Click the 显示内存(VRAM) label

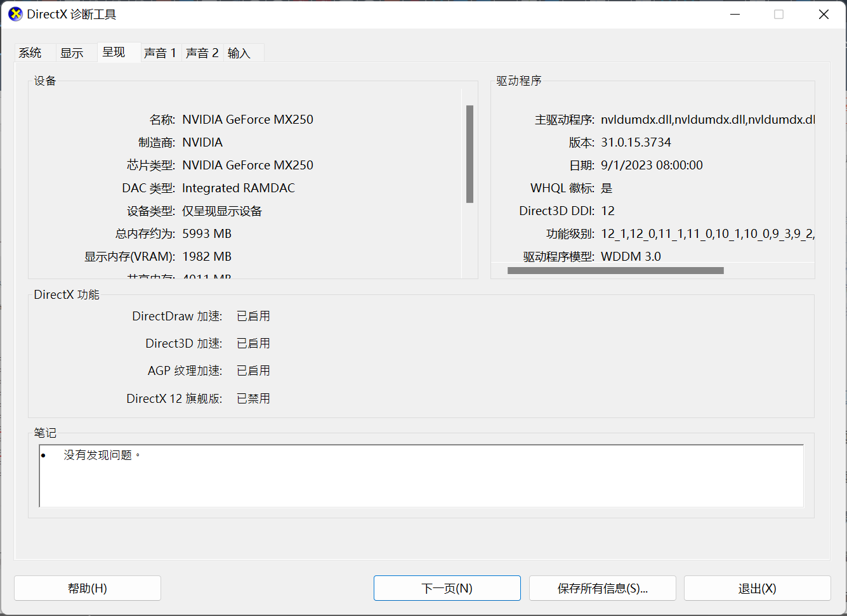(130, 256)
